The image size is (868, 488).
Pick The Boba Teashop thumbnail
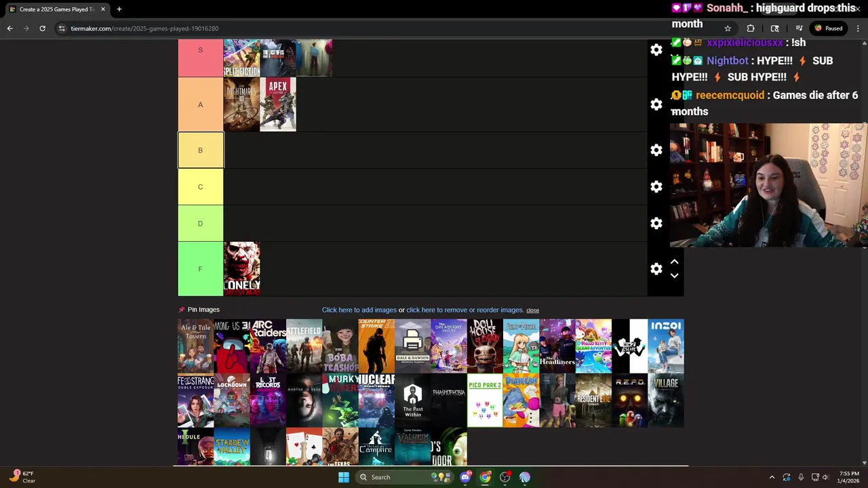340,346
